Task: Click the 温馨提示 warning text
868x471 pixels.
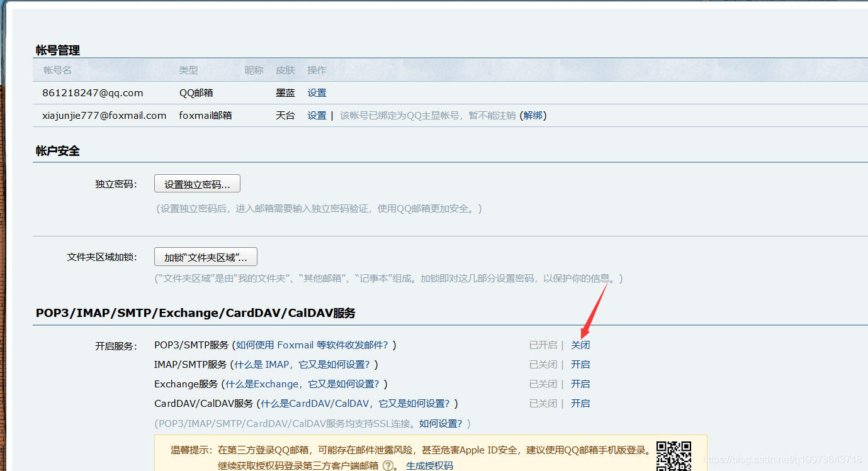Action: point(411,450)
